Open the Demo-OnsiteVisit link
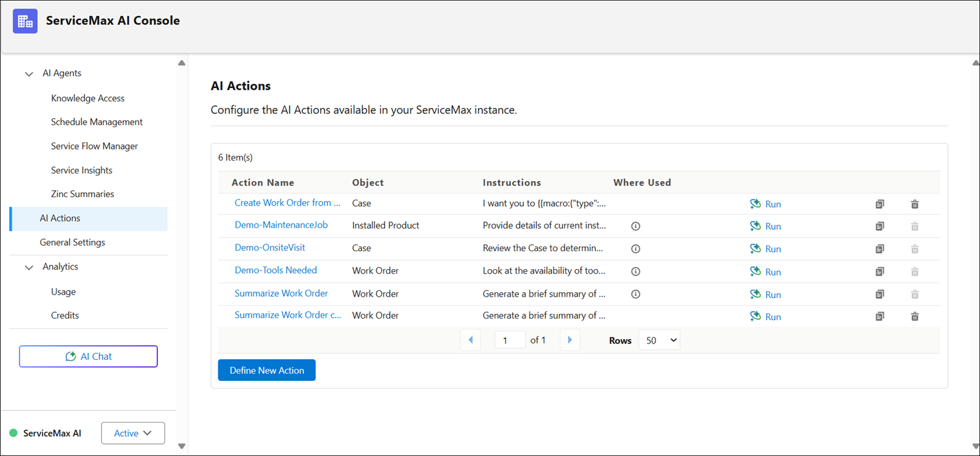The width and height of the screenshot is (980, 456). pyautogui.click(x=270, y=247)
